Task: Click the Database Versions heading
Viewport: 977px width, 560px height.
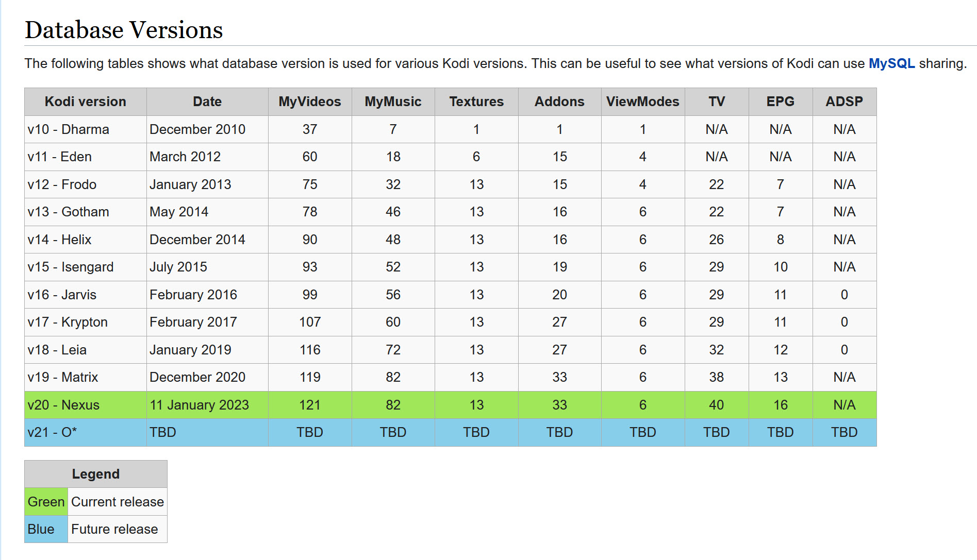Action: (x=124, y=30)
